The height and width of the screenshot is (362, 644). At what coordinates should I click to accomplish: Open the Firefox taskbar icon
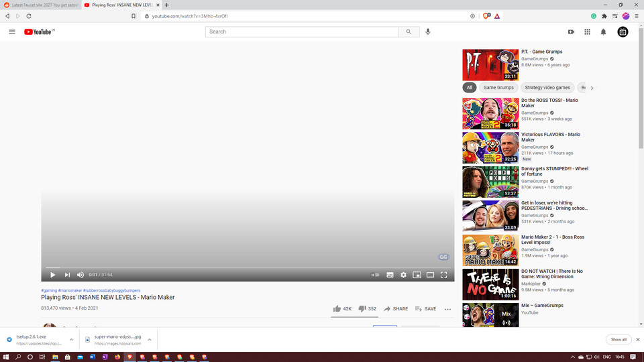point(117,357)
